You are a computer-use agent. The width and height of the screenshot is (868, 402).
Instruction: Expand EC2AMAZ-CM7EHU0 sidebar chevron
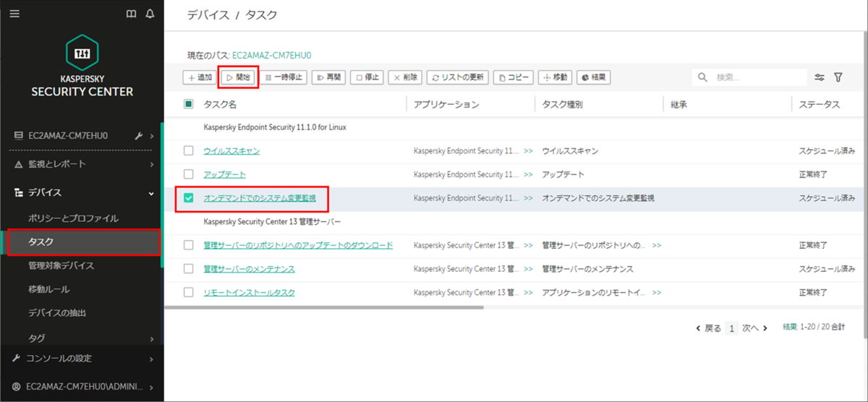coord(151,135)
